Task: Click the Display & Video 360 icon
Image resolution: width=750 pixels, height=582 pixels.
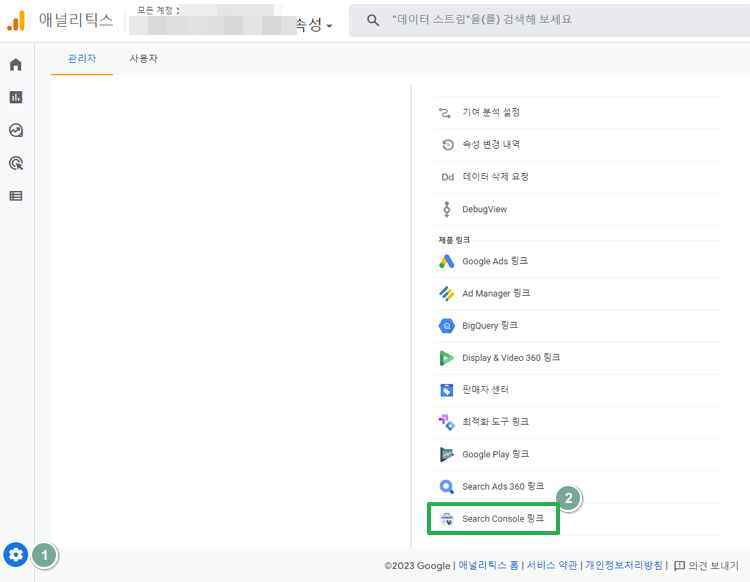Action: pos(446,358)
